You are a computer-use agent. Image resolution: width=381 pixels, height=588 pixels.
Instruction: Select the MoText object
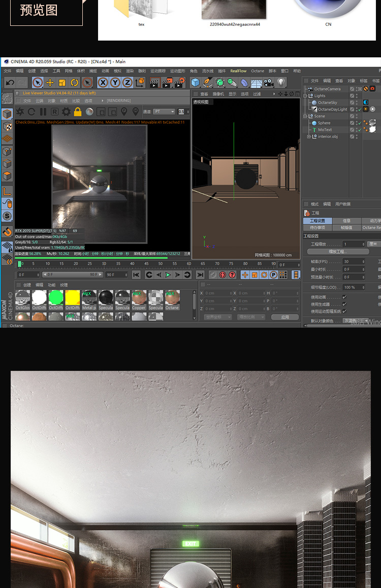325,130
